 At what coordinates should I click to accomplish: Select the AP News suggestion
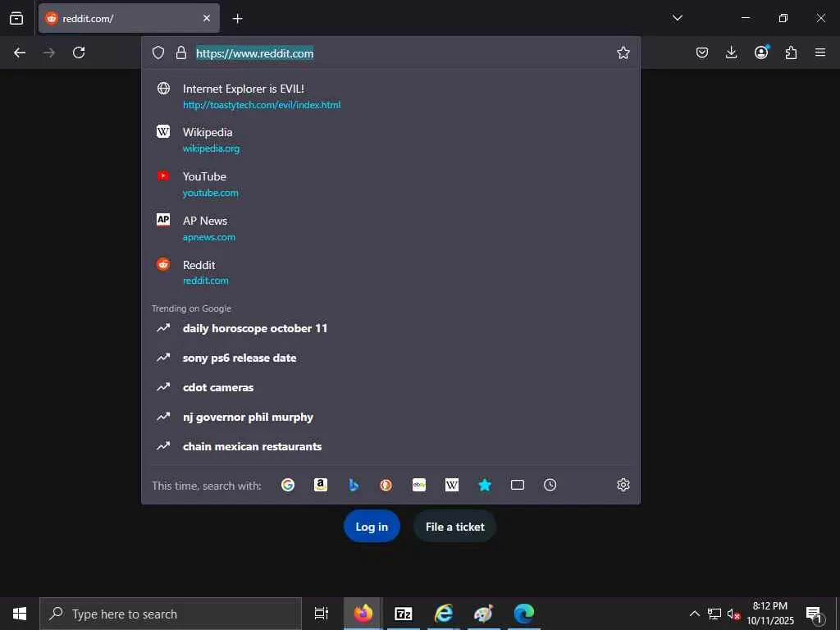390,229
